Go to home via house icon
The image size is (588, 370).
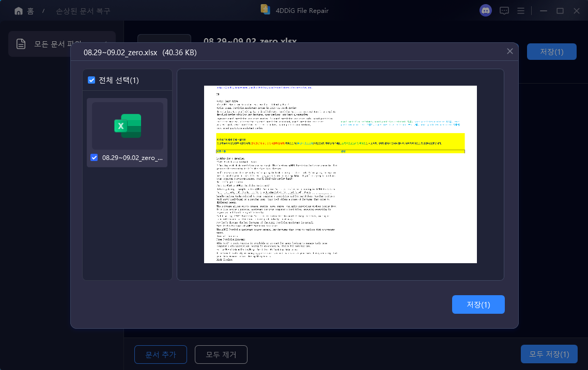(19, 11)
